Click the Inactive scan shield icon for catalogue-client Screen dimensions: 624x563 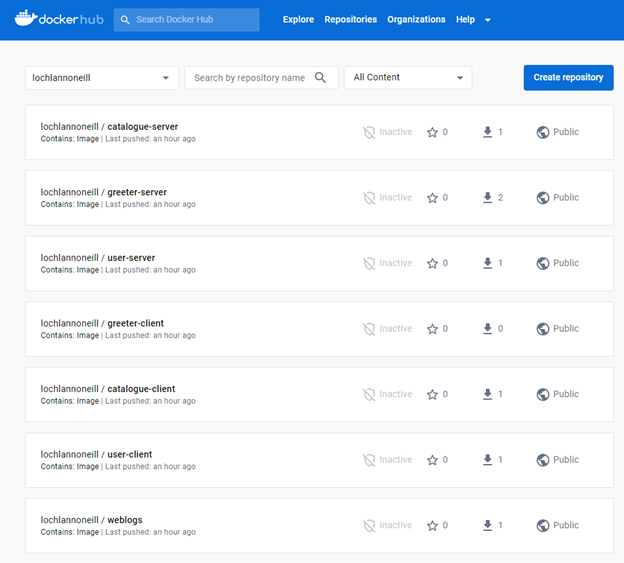(x=369, y=394)
